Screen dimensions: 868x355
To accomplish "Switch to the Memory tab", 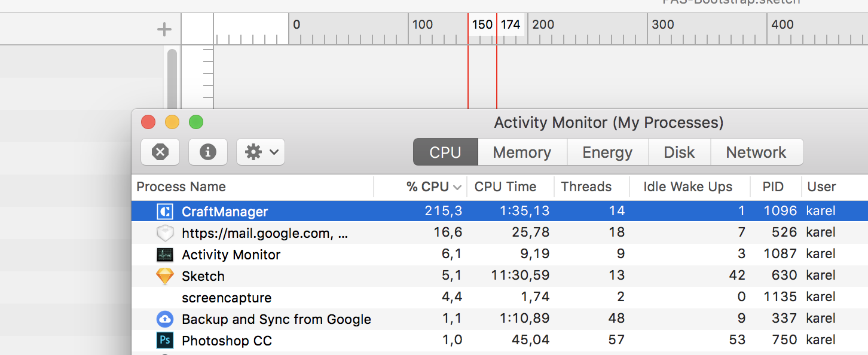I will (522, 152).
